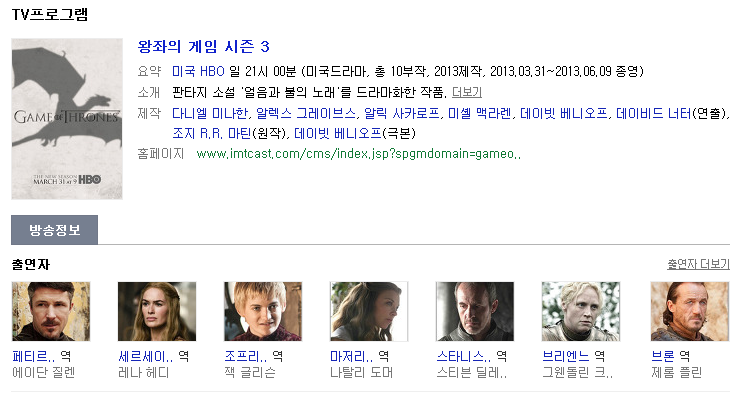
Task: Open the 잭 글리슨 cast photo
Action: [x=263, y=312]
